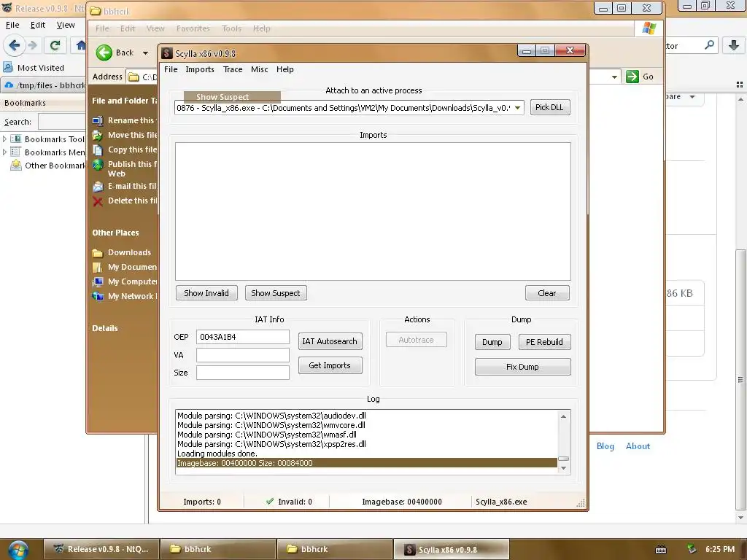This screenshot has height=560, width=747.
Task: Switch to Release v0.9.8 taskbar button
Action: 101,549
